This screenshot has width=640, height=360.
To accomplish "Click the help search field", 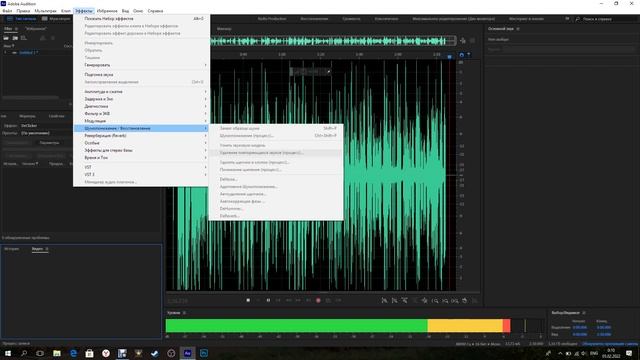I will click(607, 19).
